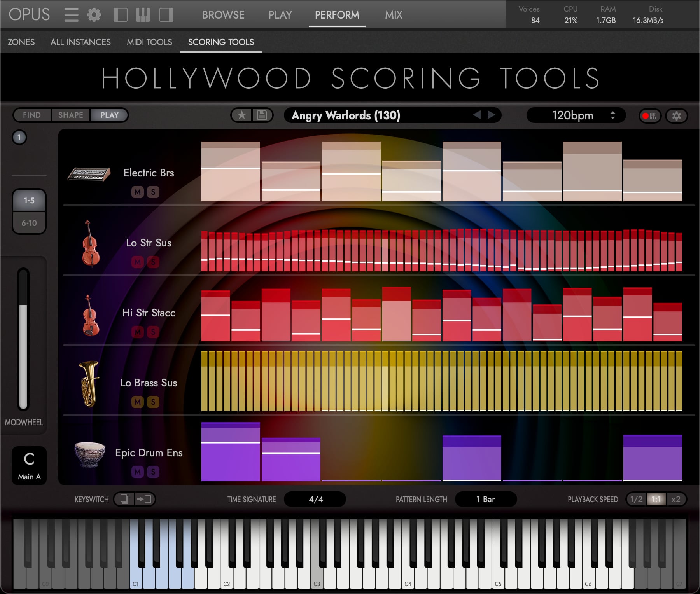Solo the Electric Brs track
Image resolution: width=700 pixels, height=594 pixels.
click(x=153, y=192)
